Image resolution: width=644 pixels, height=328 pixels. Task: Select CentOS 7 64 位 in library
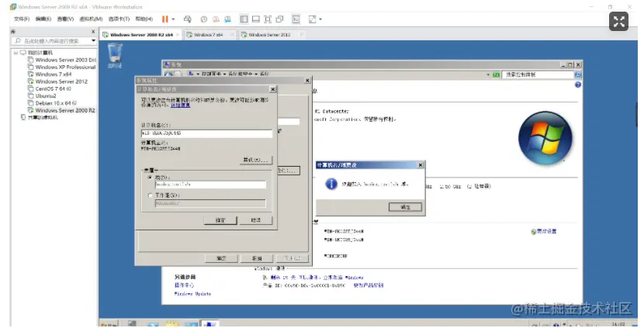click(50, 88)
